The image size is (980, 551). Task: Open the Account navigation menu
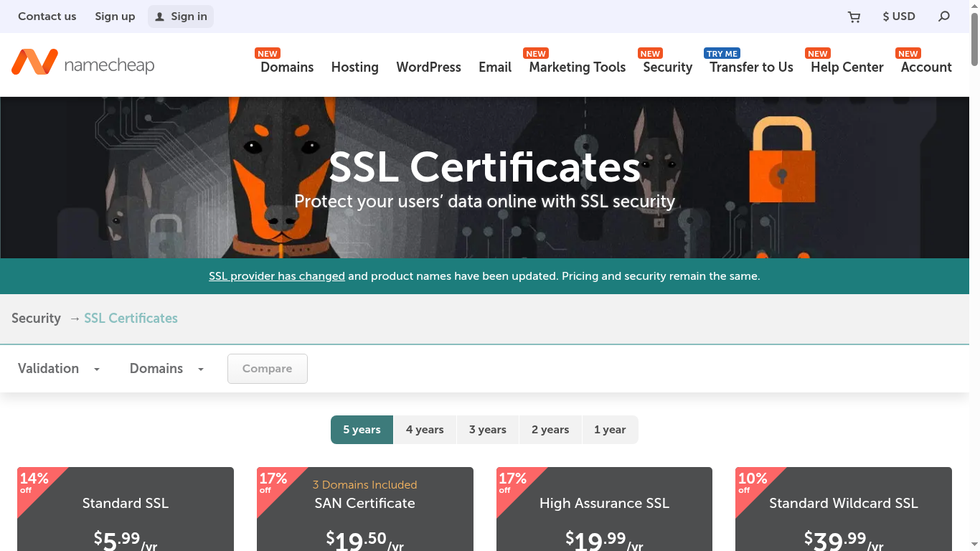coord(926,67)
